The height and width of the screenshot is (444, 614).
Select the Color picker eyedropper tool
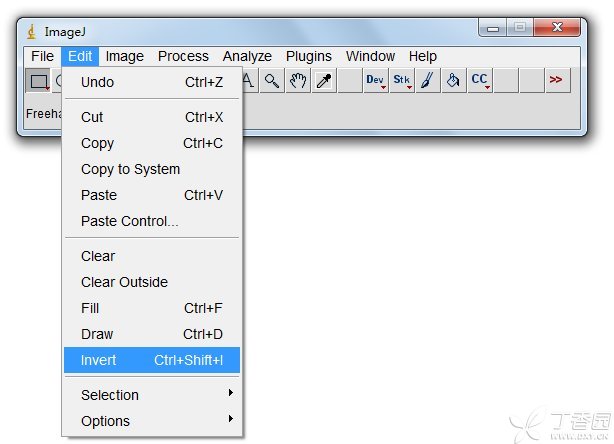coord(324,81)
